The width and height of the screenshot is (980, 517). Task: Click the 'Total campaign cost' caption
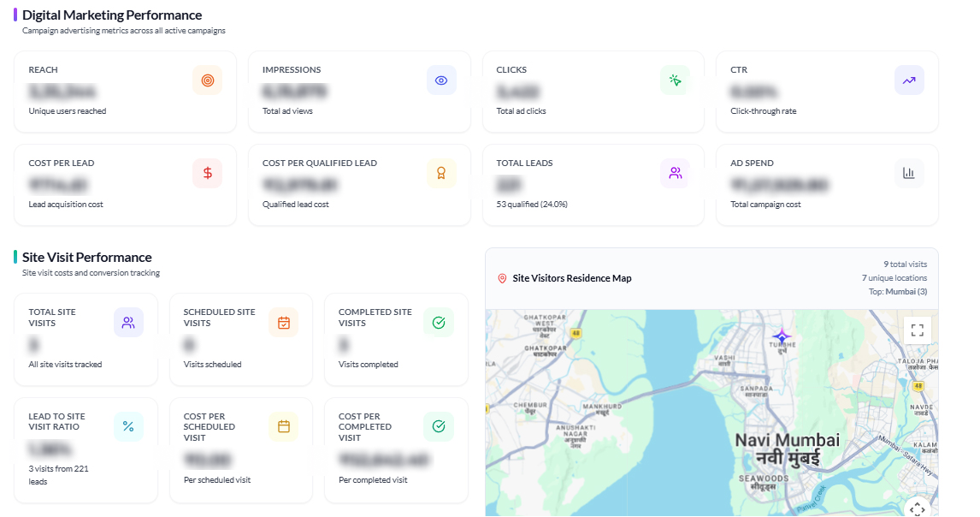pos(765,204)
